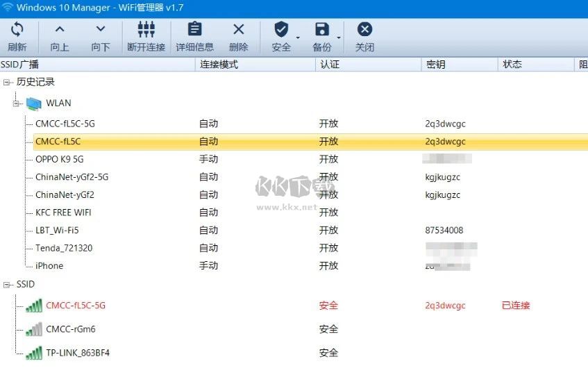Sort by 连接模式 column header
The image size is (588, 382).
(x=255, y=64)
